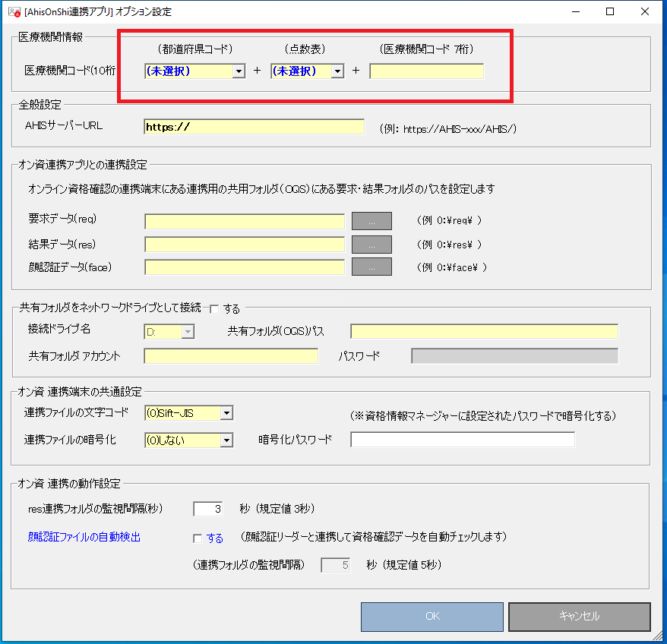Open the 接続ドライブ名 dropdown
Viewport: 667px width, 644px height.
[169, 331]
